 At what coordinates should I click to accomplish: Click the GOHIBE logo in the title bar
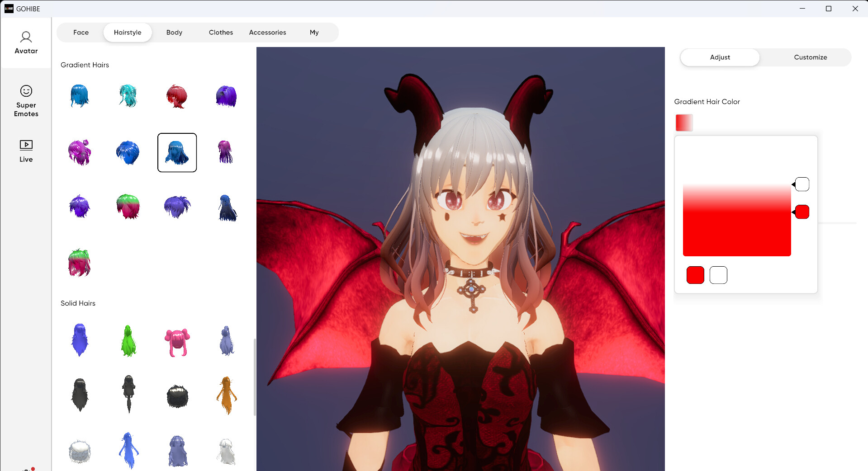[9, 9]
